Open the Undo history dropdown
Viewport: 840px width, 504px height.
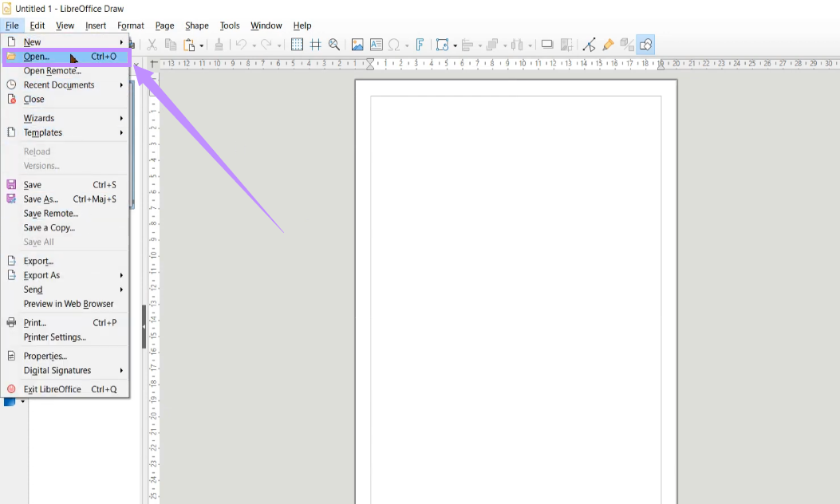pos(254,45)
